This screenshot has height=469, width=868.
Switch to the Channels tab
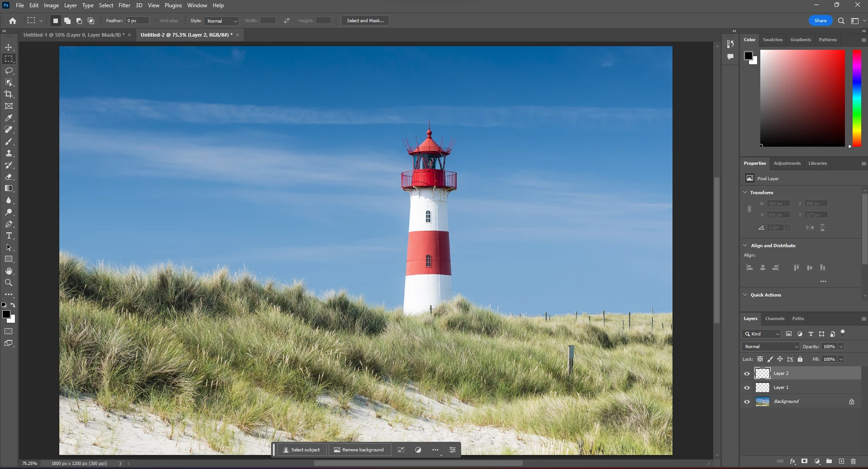pos(774,319)
